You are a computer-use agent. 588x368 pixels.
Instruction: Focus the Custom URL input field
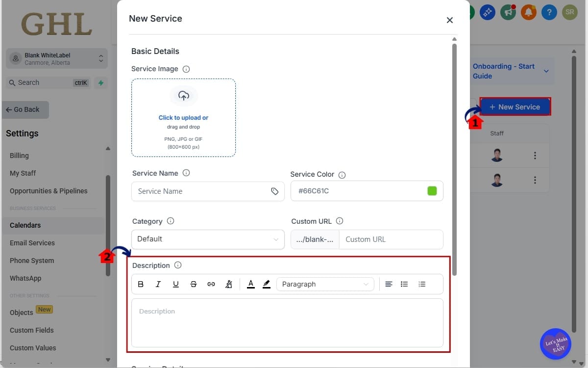tap(391, 239)
